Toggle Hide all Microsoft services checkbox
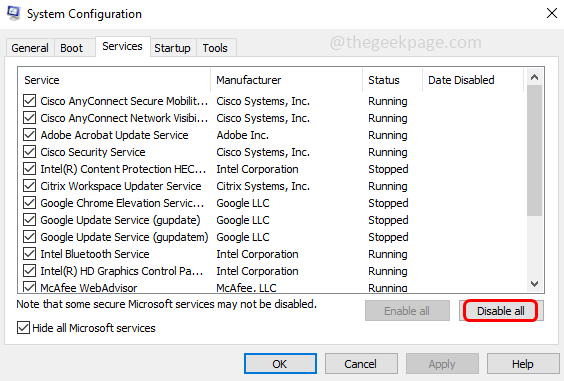Screen dimensions: 564x381 point(23,328)
